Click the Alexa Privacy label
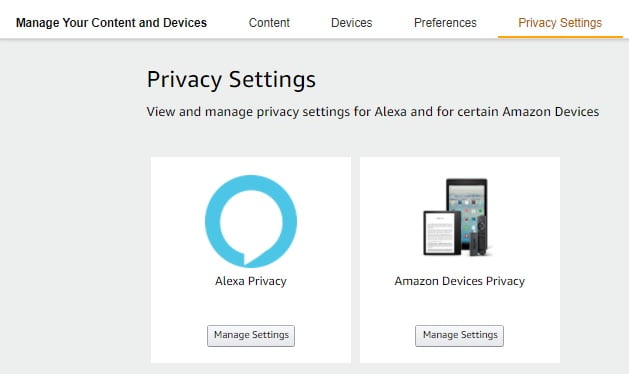Image resolution: width=629 pixels, height=374 pixels. pyautogui.click(x=251, y=281)
